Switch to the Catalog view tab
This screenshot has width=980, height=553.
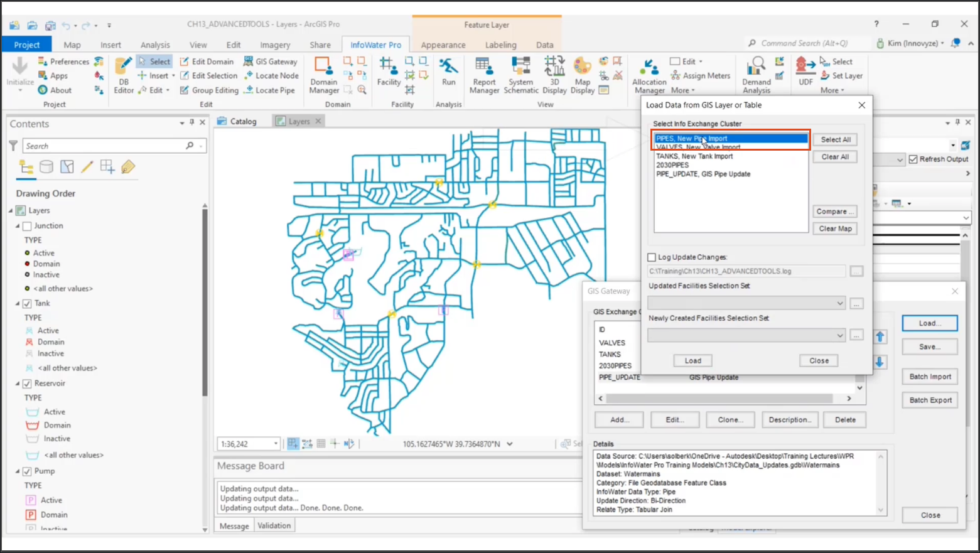click(237, 121)
